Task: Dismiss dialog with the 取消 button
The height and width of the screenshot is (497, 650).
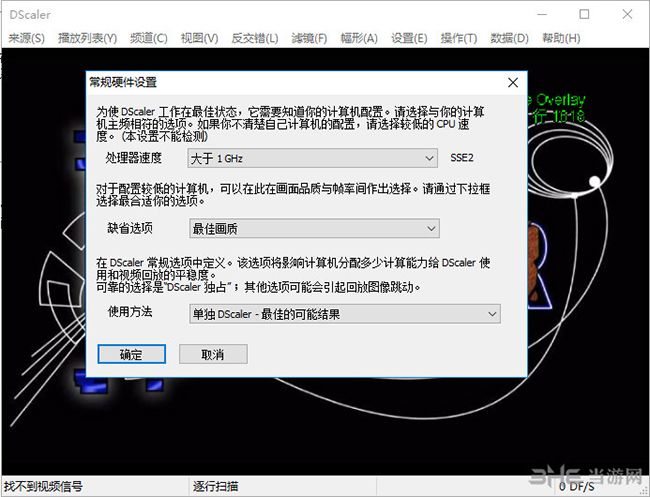Action: click(213, 354)
